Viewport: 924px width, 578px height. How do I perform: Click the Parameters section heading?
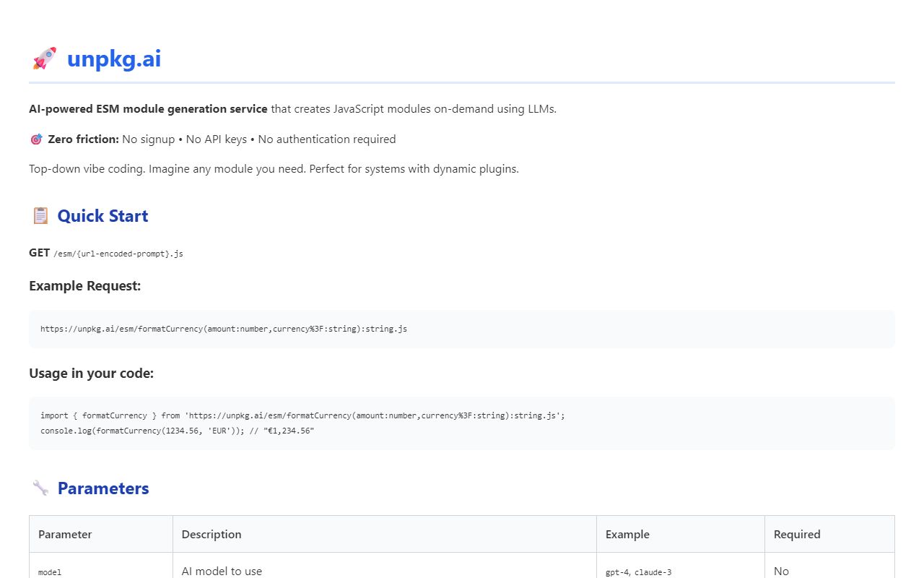[103, 488]
